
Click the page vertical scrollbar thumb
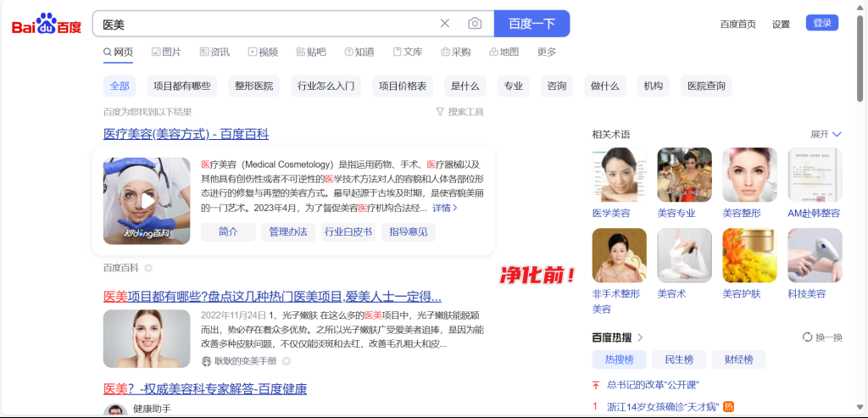click(860, 57)
